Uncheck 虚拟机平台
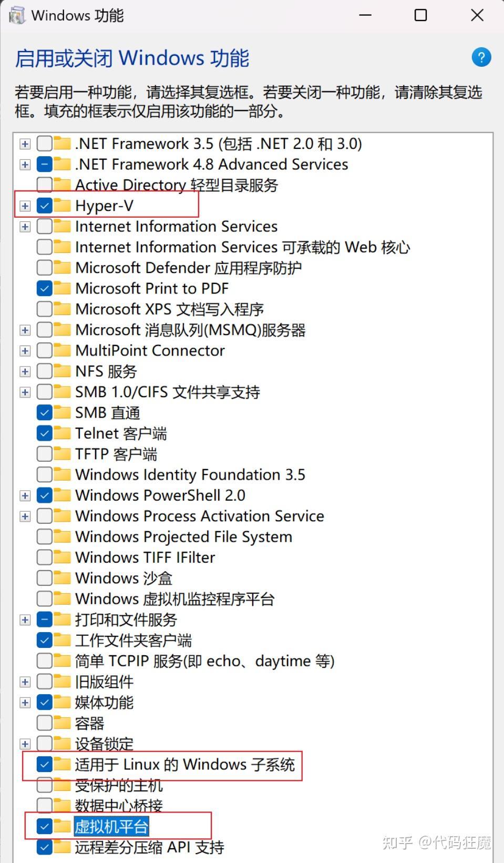504x863 pixels. point(44,826)
